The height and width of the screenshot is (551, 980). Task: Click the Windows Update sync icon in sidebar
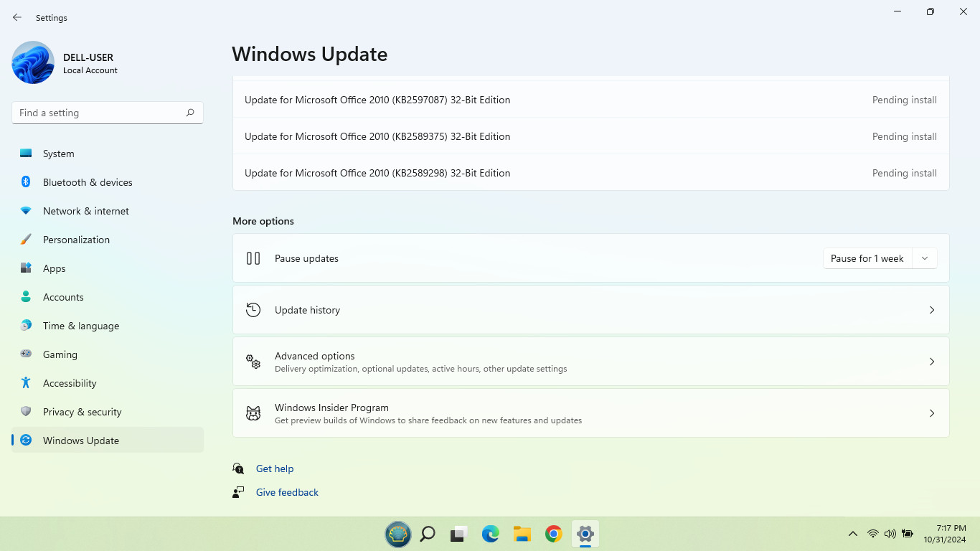(26, 441)
